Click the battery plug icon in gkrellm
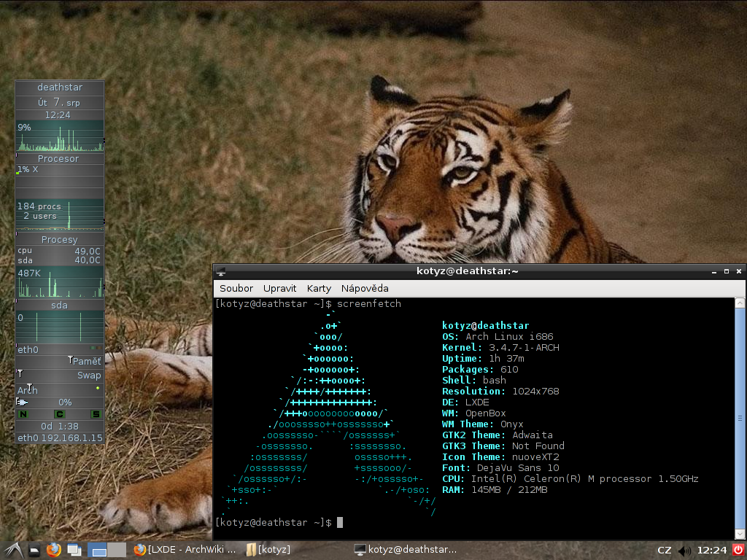This screenshot has width=747, height=560. [x=22, y=402]
